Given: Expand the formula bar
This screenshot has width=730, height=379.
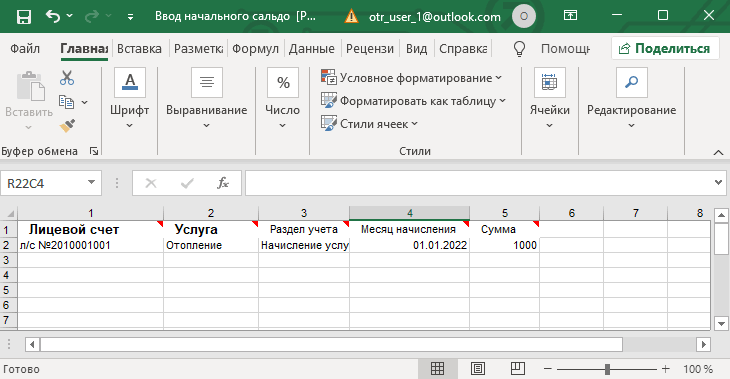Looking at the screenshot, I should tap(718, 183).
